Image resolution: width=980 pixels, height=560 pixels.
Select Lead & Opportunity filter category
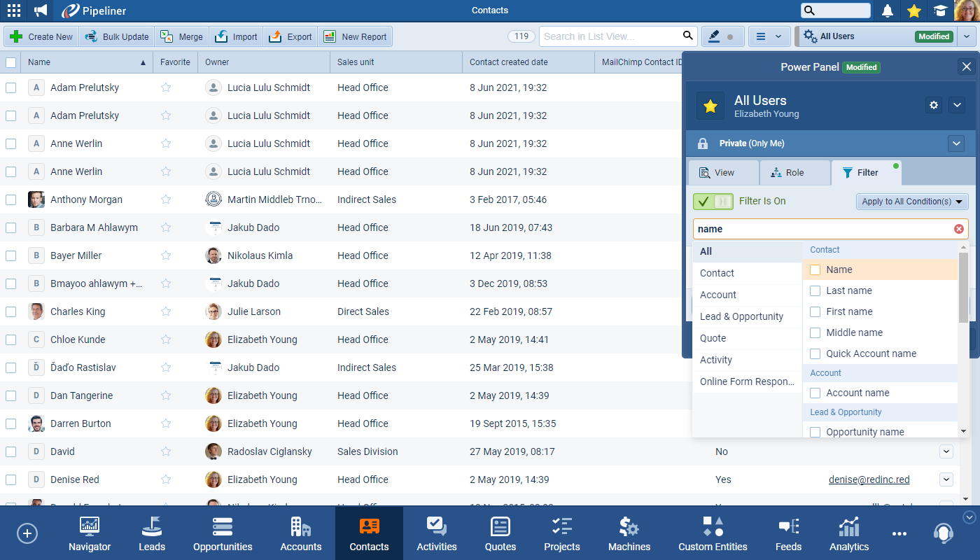pyautogui.click(x=741, y=316)
